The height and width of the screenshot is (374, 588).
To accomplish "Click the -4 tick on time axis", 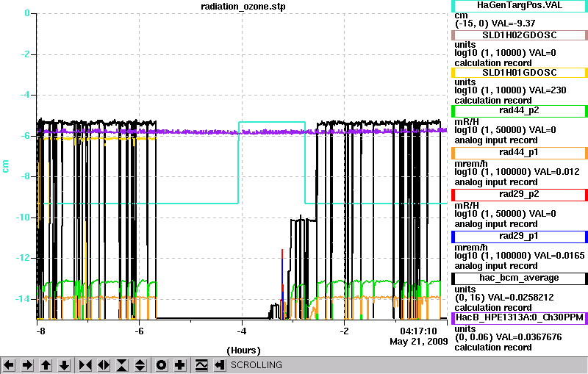I will coord(242,331).
